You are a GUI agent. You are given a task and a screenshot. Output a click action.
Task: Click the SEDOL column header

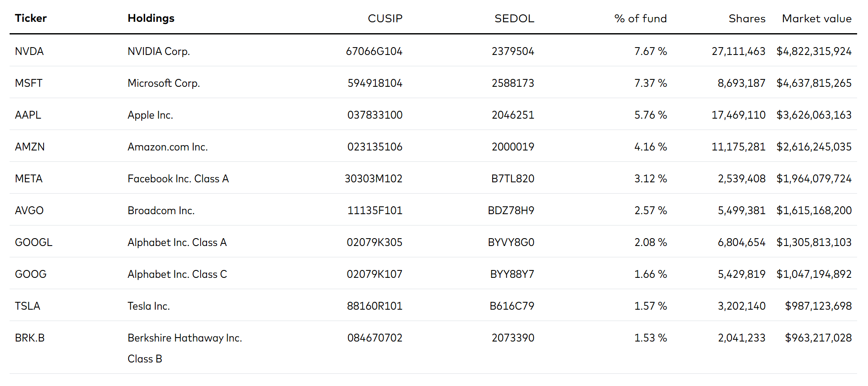(514, 18)
